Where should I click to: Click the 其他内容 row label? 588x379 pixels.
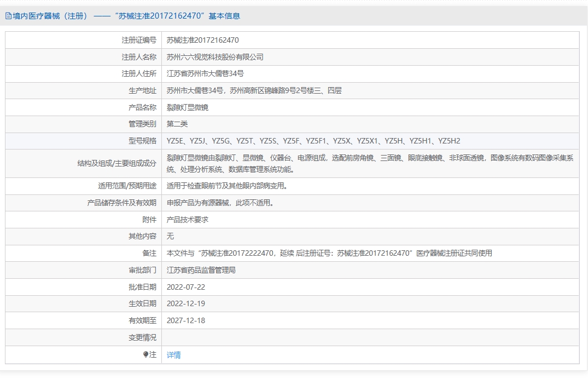tap(142, 236)
